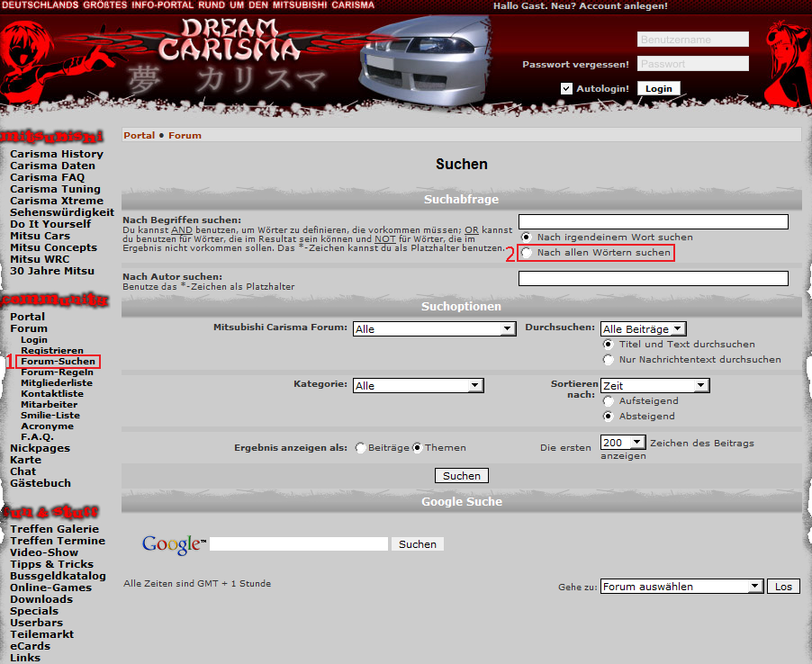Open Downloads in sidebar
Viewport: 812px width, 664px height.
pyautogui.click(x=41, y=599)
